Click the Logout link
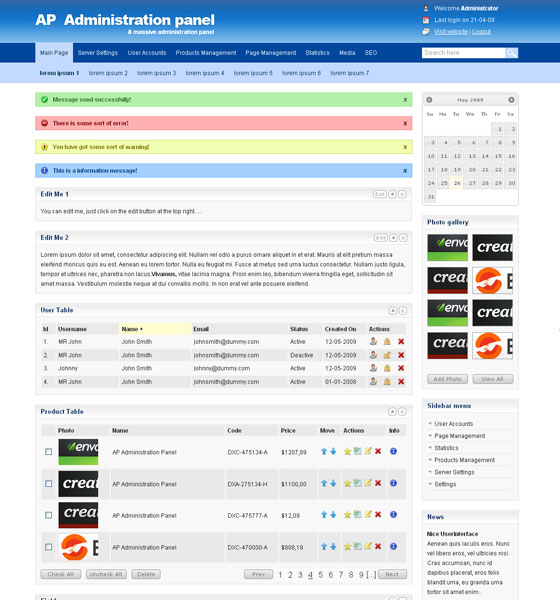This screenshot has width=560, height=600. [482, 32]
